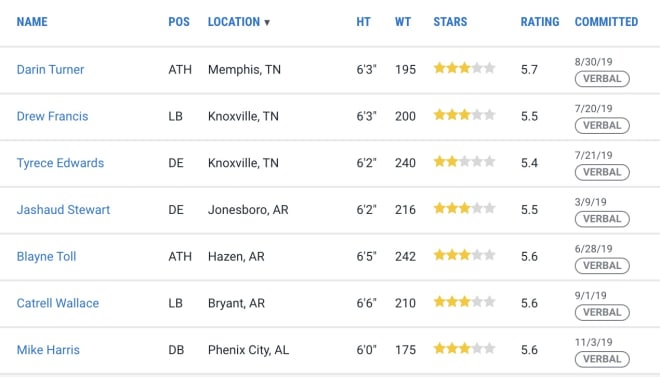660x377 pixels.
Task: Open Darin Turner's player profile
Action: (50, 69)
